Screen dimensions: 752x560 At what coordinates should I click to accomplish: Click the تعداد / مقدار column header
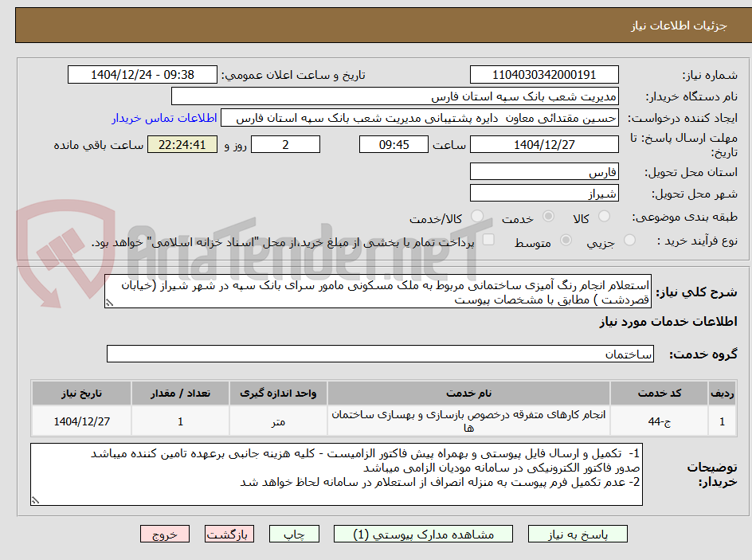(180, 394)
